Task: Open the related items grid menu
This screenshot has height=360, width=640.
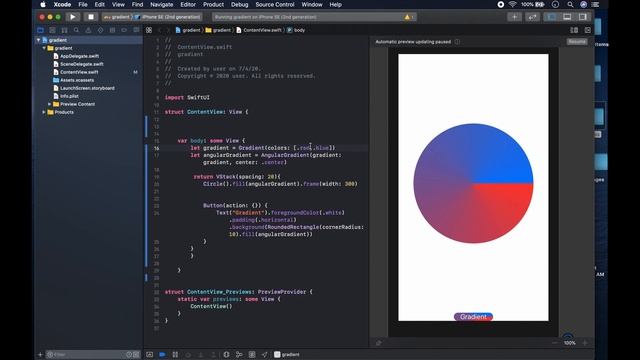Action: (x=149, y=30)
